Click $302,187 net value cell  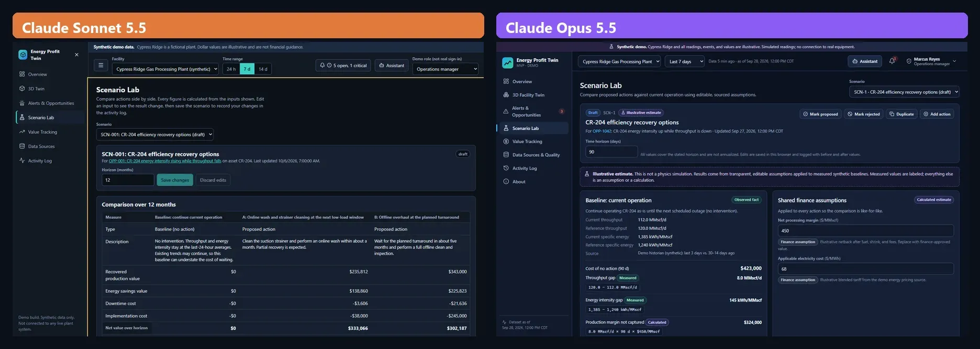point(456,329)
